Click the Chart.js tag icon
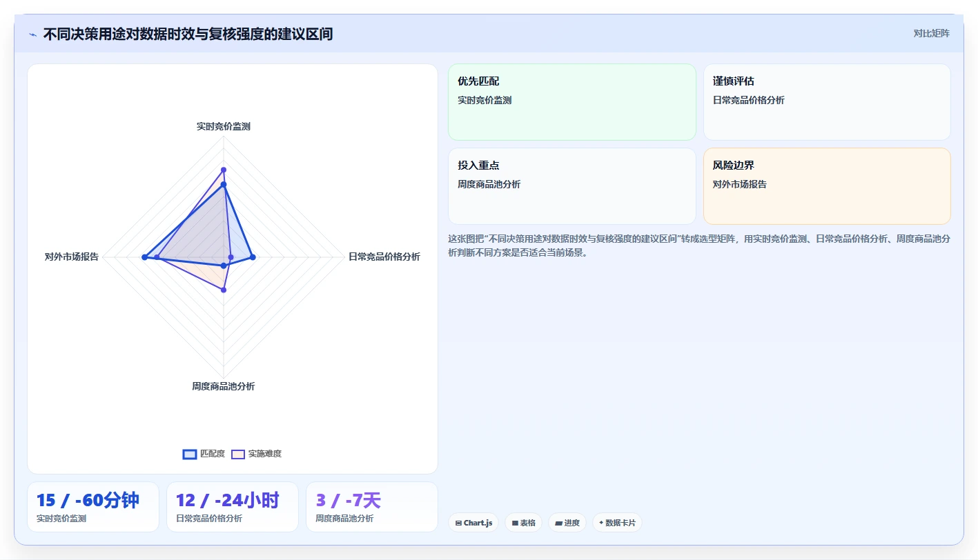 pos(458,523)
